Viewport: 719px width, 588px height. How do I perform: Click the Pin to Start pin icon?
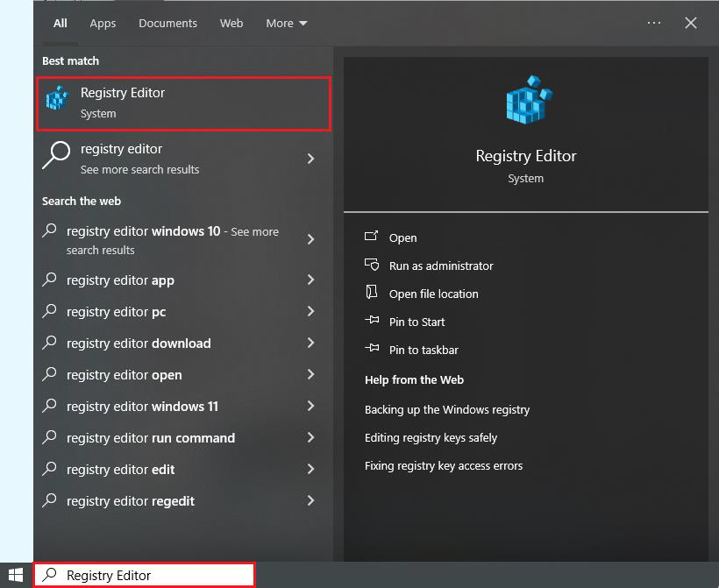[x=372, y=322]
